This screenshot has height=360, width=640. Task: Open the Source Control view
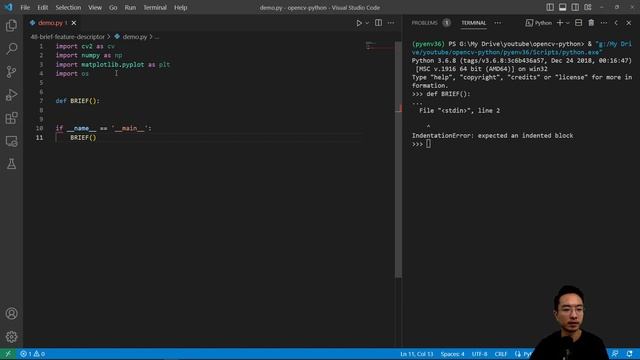tap(11, 72)
